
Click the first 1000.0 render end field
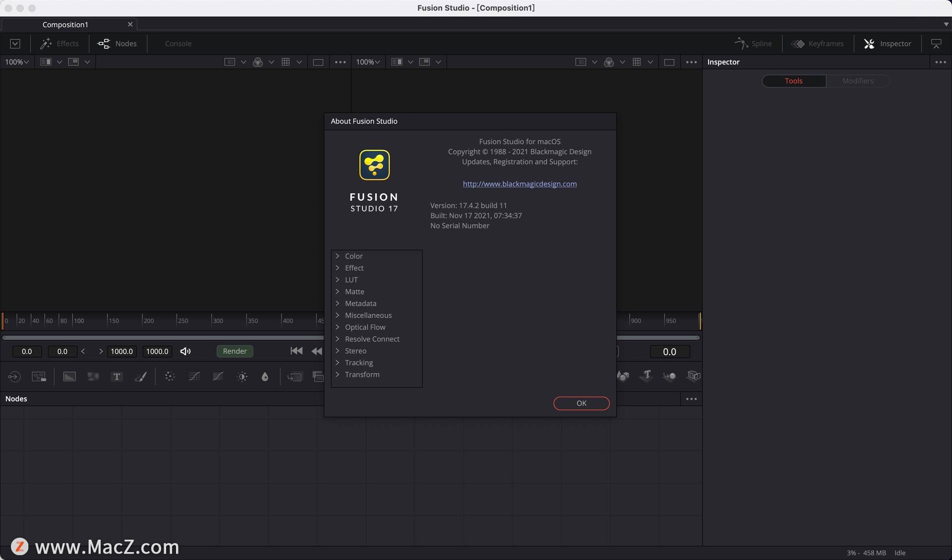122,351
